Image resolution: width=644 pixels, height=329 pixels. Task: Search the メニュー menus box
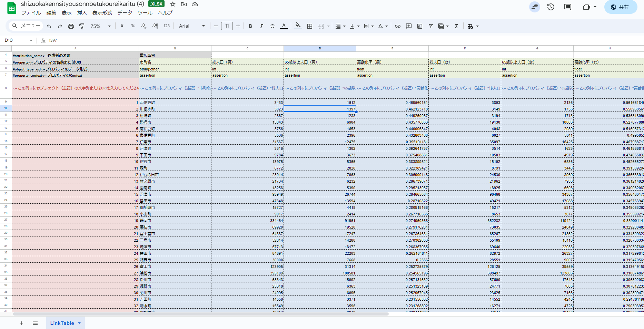26,26
